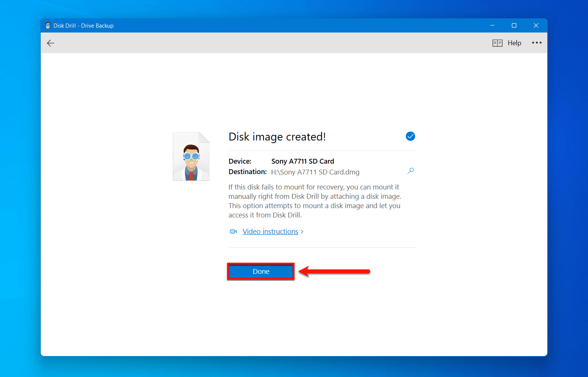Reveal destination file with magnifier icon
This screenshot has width=588, height=377.
[x=411, y=171]
